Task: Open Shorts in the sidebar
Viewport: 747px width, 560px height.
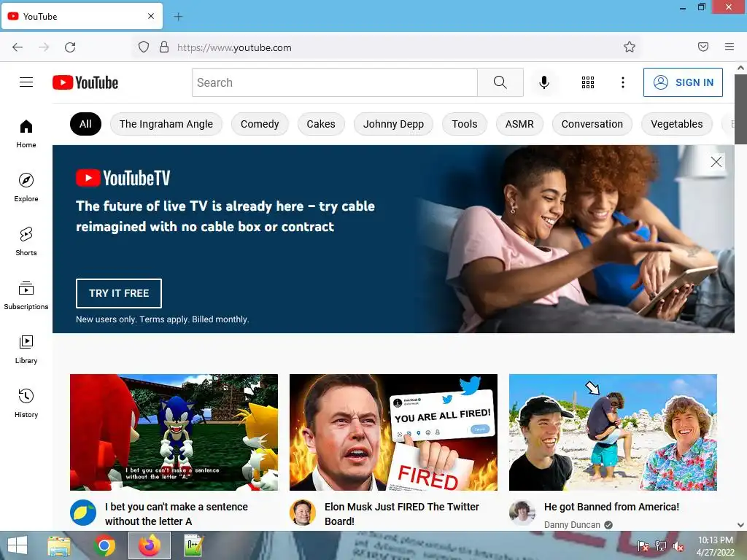Action: [26, 241]
